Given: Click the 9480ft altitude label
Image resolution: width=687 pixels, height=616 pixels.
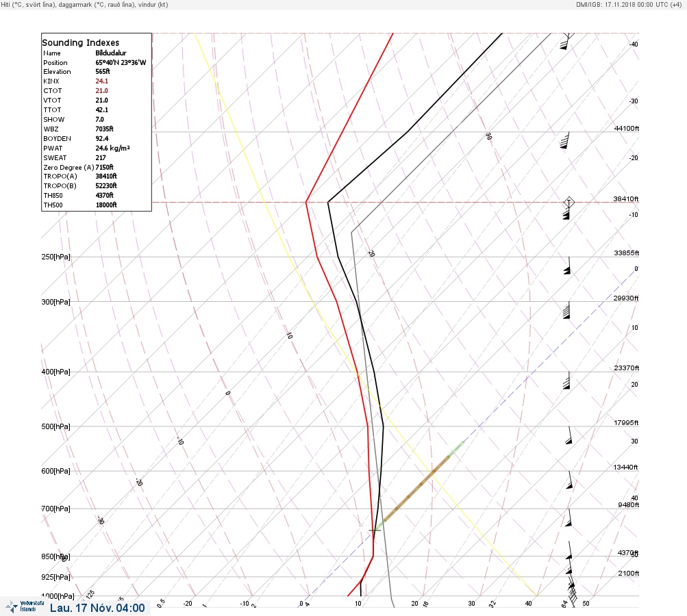Looking at the screenshot, I should 629,505.
